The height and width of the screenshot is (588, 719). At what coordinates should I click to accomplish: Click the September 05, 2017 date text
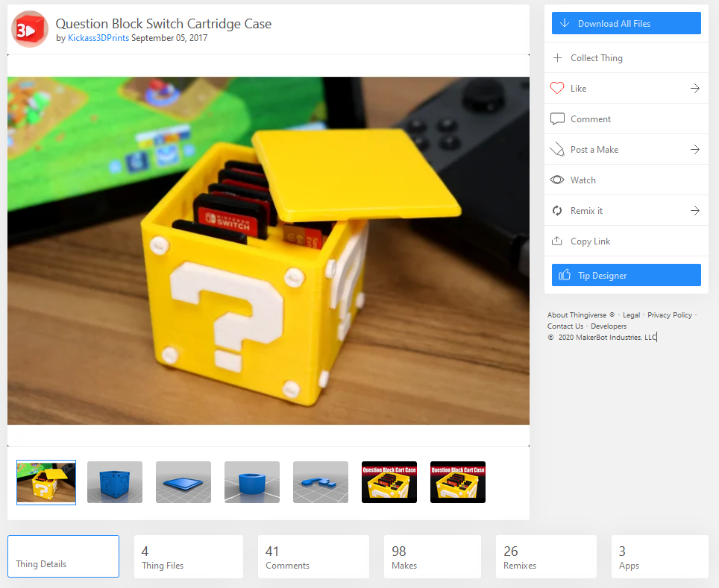[x=169, y=38]
